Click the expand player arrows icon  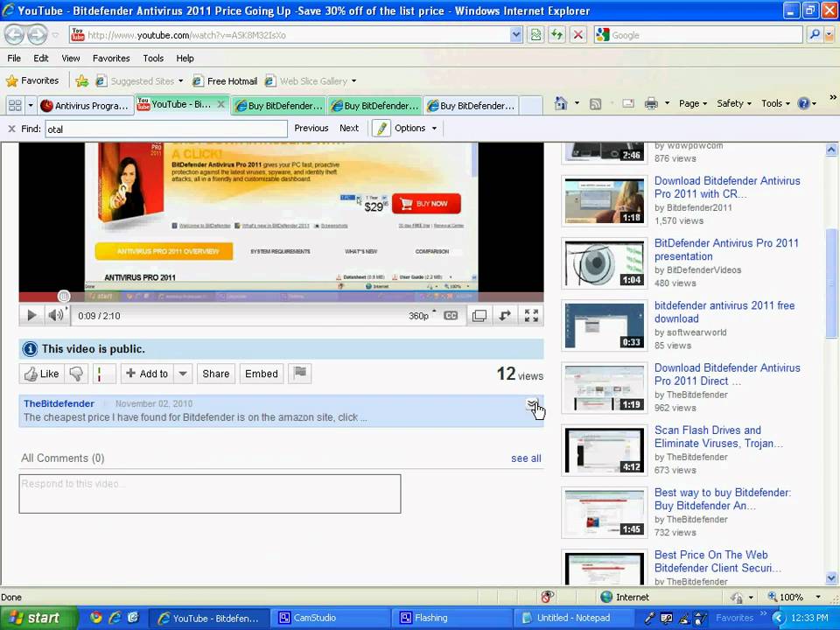coord(505,316)
